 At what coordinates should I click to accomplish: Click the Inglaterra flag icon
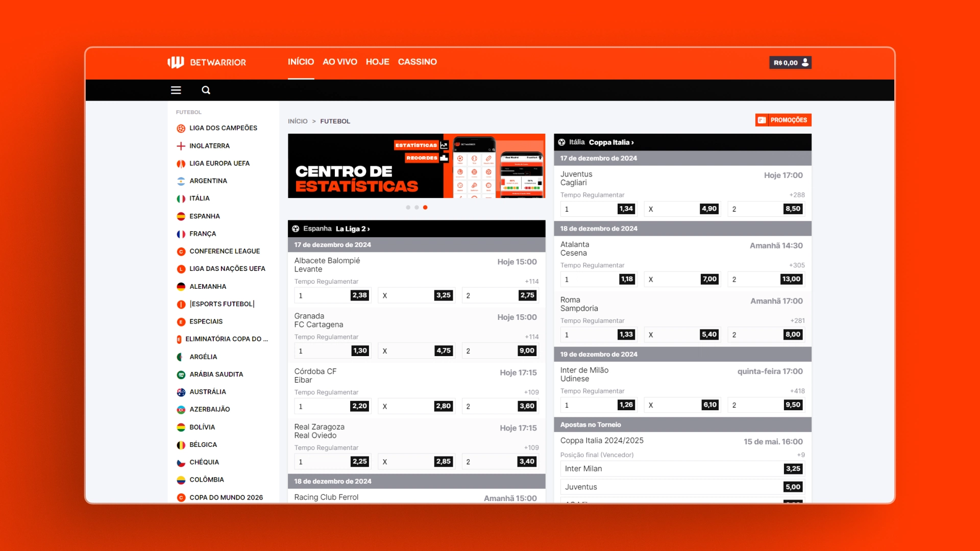(x=181, y=146)
